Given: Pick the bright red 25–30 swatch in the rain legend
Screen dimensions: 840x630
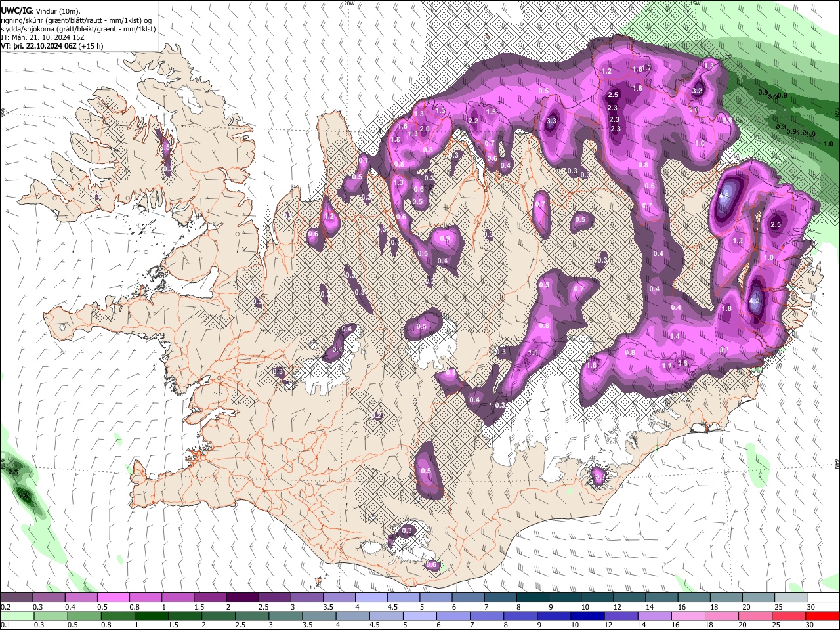Looking at the screenshot, I should (x=822, y=616).
